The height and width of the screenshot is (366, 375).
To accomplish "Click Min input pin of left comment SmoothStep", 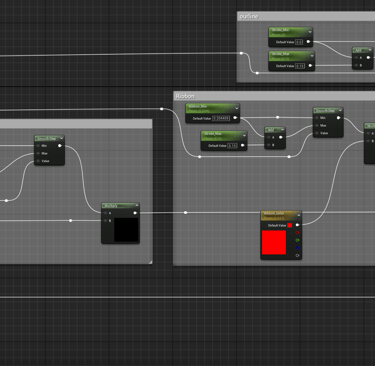I will coord(38,146).
